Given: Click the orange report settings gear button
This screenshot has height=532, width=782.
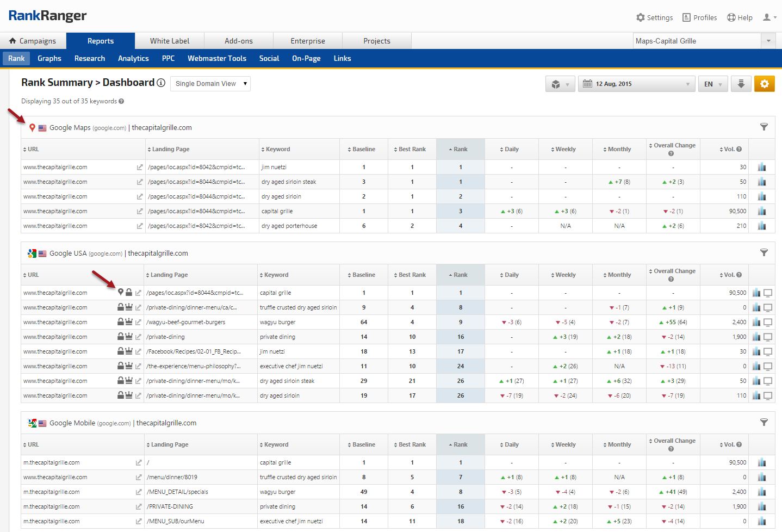Looking at the screenshot, I should click(x=764, y=84).
